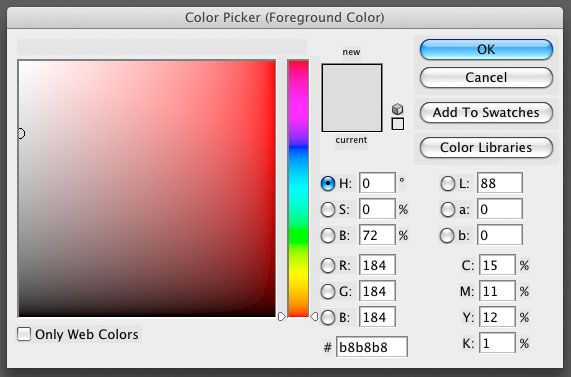Click the Y yellow percent field

coord(497,317)
